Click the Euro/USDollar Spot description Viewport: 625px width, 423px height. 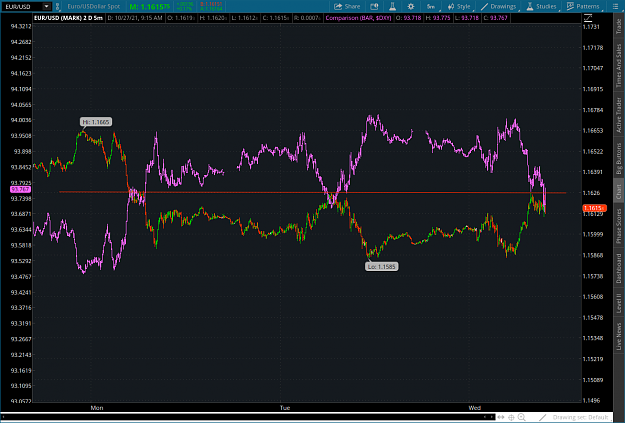coord(93,6)
